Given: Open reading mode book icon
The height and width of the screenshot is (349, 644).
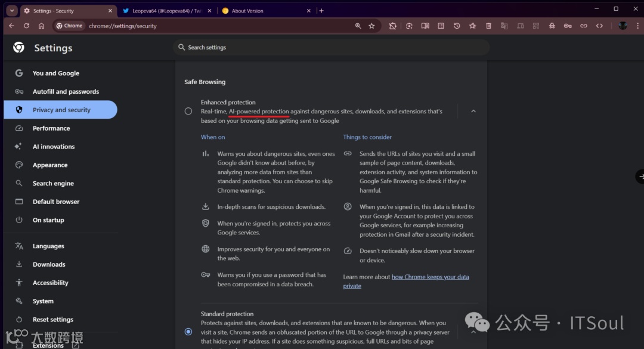Looking at the screenshot, I should (425, 26).
